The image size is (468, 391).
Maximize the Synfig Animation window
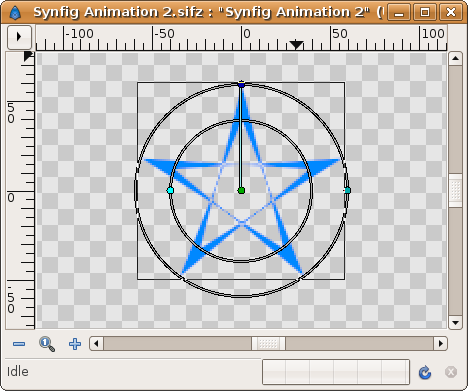click(x=425, y=13)
